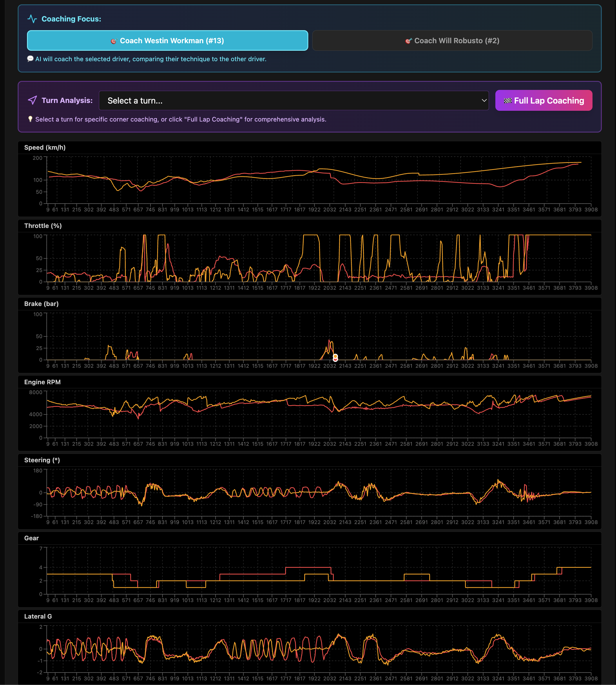
Task: Click the Gear chart header label
Action: [x=32, y=538]
